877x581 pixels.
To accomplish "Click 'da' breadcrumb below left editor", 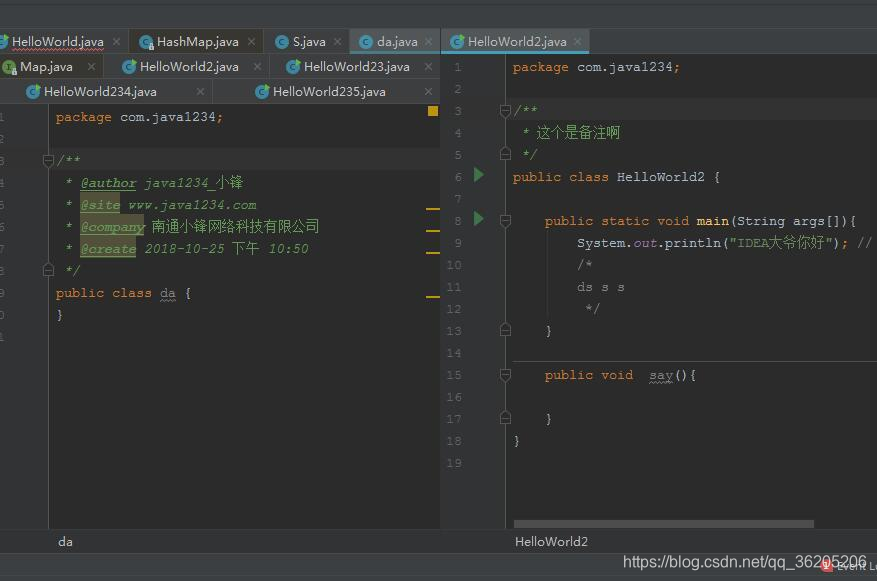I will (65, 542).
